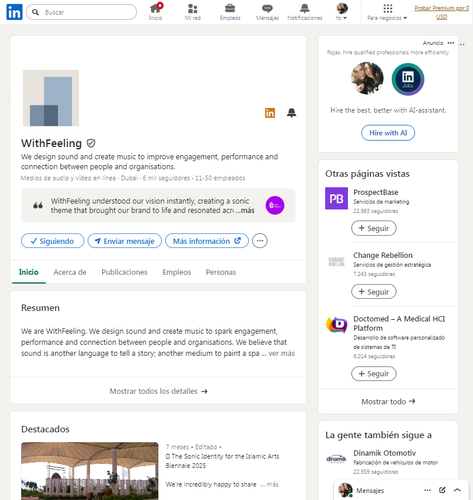Click the WithFeeling company logo

(x=51, y=98)
